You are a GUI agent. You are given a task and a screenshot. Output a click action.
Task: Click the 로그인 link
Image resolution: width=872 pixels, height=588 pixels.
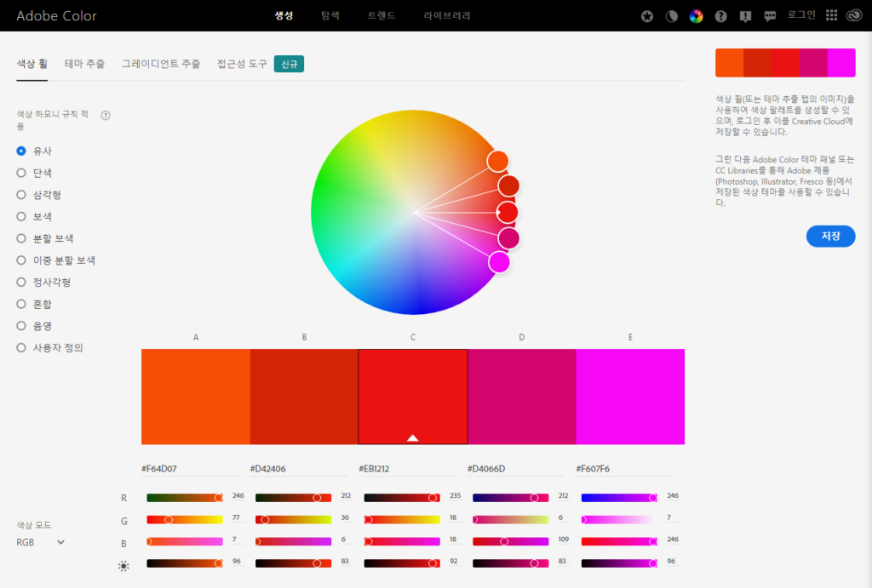pyautogui.click(x=801, y=15)
